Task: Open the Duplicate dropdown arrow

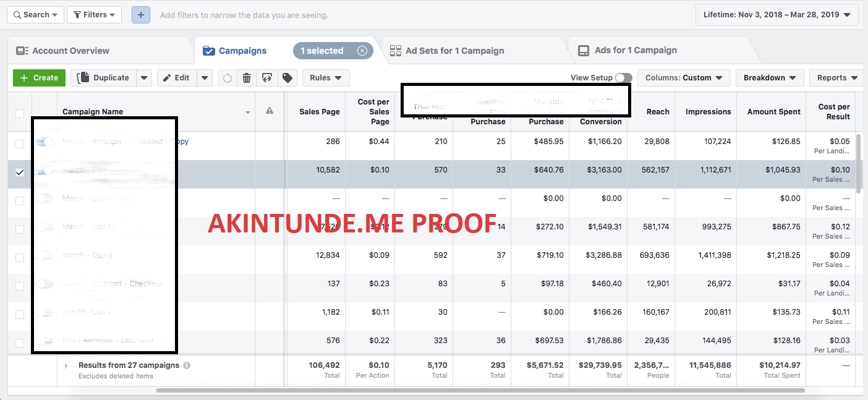Action: [x=144, y=78]
